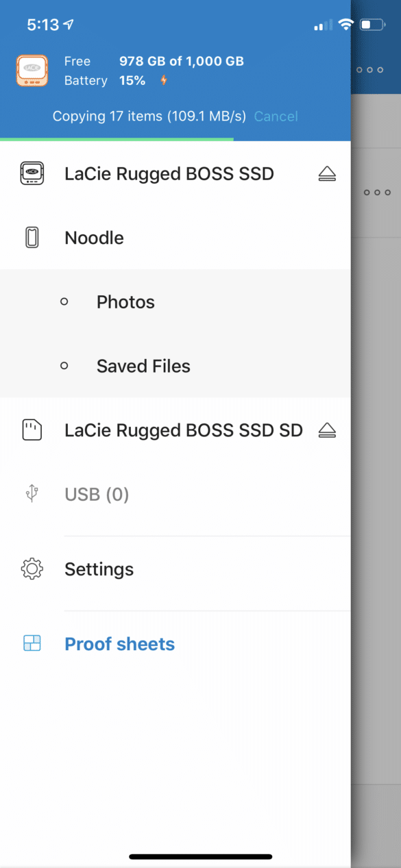Select the USB (0) entry
The height and width of the screenshot is (868, 401).
coord(175,494)
